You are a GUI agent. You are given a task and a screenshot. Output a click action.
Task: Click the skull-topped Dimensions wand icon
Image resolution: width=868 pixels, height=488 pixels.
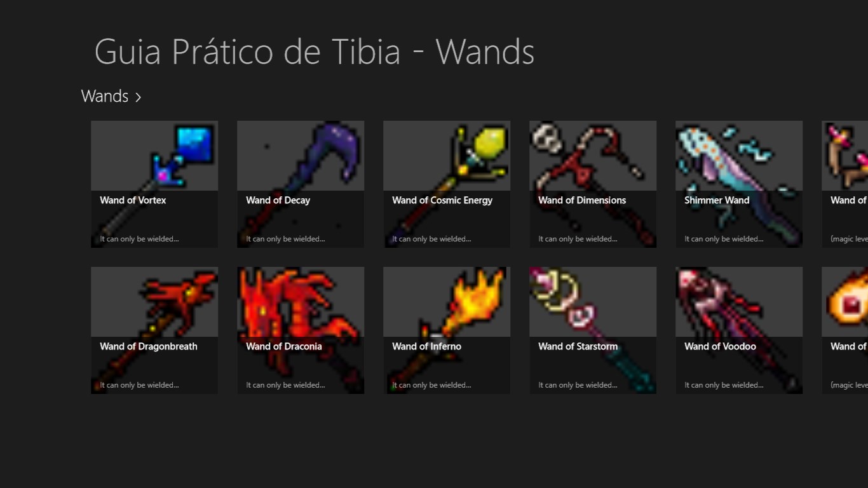point(593,156)
